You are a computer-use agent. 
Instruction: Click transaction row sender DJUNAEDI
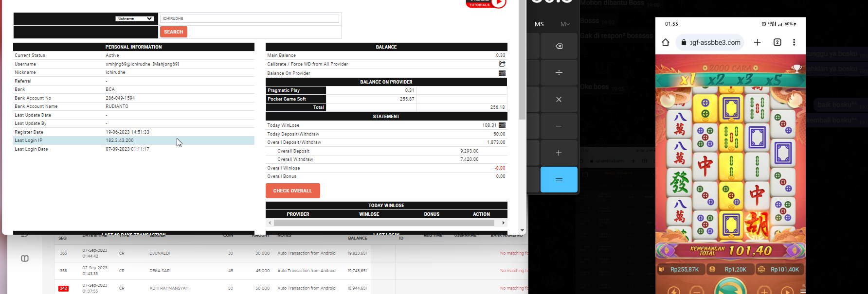160,253
